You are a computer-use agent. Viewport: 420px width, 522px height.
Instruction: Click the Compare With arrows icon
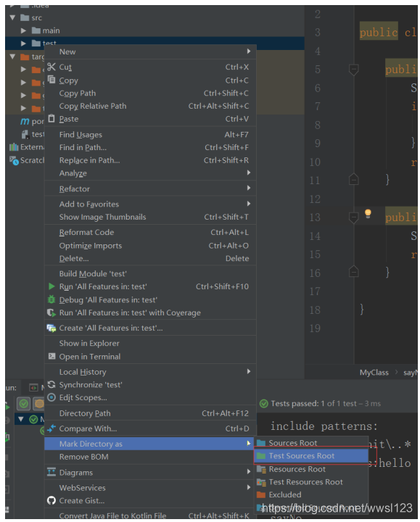coord(52,428)
